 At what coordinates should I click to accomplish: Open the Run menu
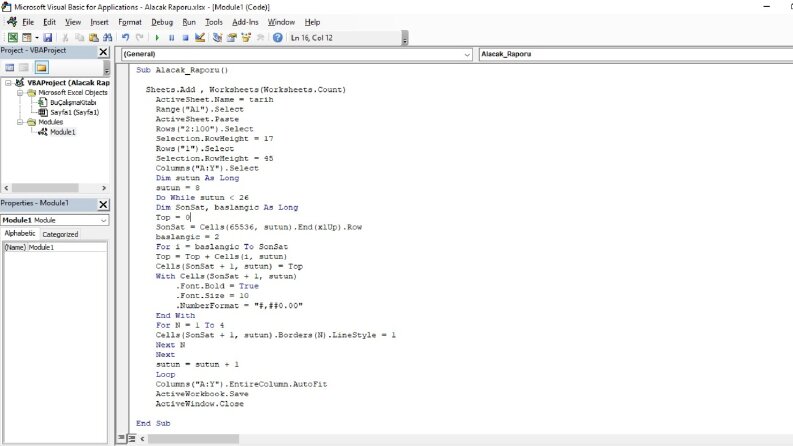[189, 22]
